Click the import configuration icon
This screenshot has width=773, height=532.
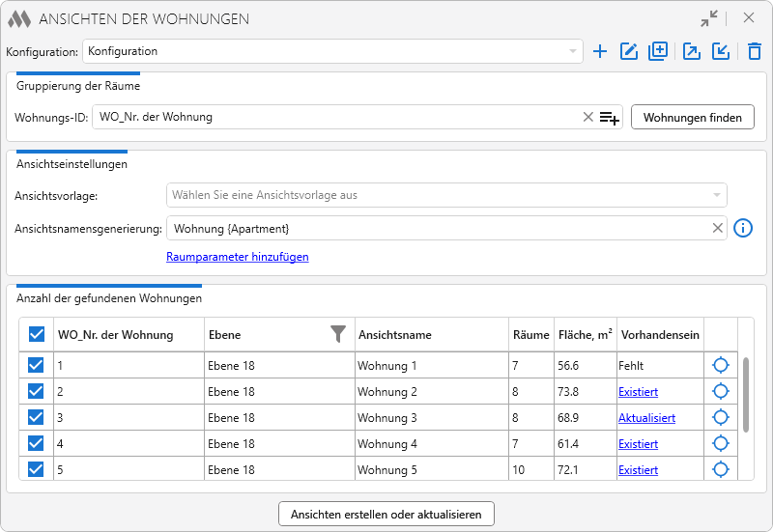pyautogui.click(x=721, y=51)
